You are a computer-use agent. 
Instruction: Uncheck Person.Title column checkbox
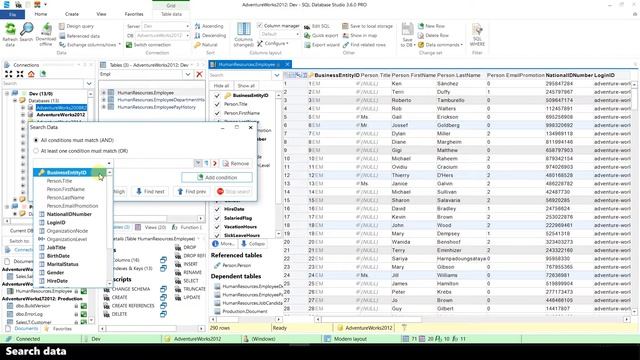[x=217, y=104]
